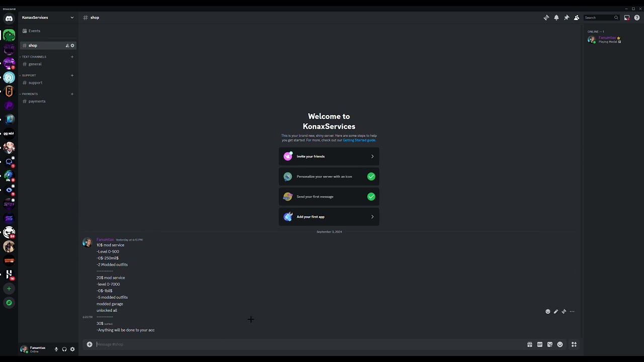Click Add your first app card
644x362 pixels.
click(329, 217)
